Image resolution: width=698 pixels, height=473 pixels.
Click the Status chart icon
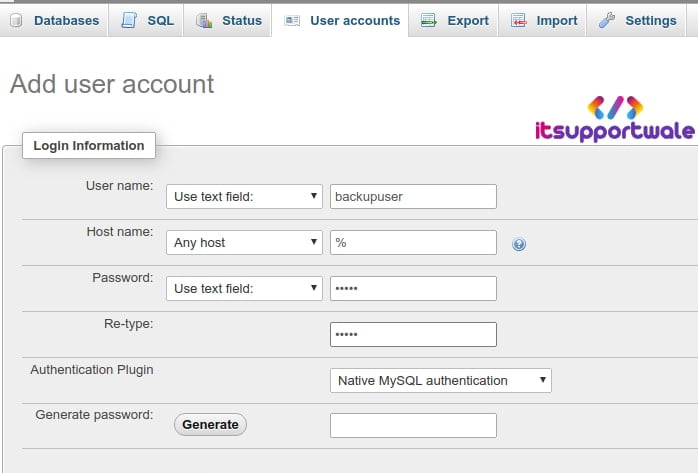pyautogui.click(x=204, y=20)
